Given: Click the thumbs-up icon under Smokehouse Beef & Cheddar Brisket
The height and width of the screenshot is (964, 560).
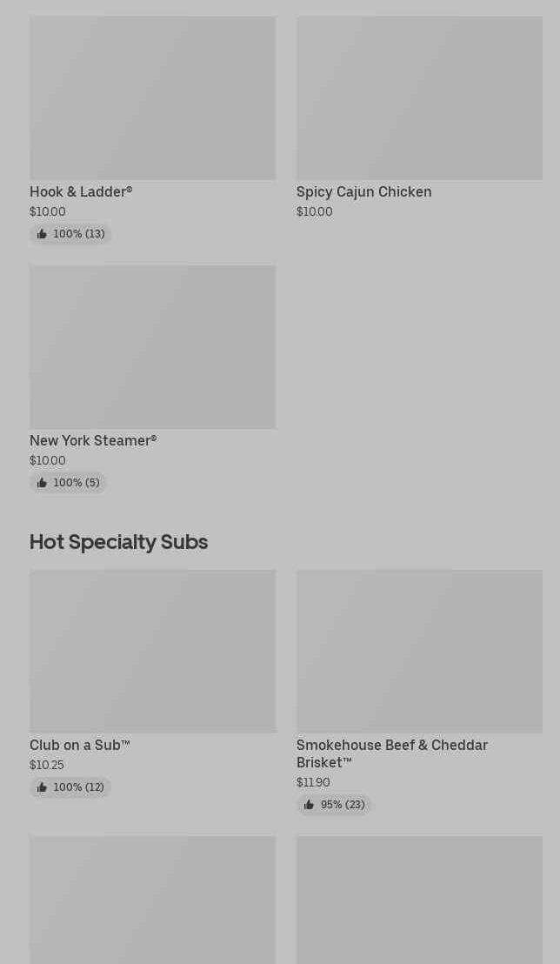Looking at the screenshot, I should pyautogui.click(x=309, y=805).
